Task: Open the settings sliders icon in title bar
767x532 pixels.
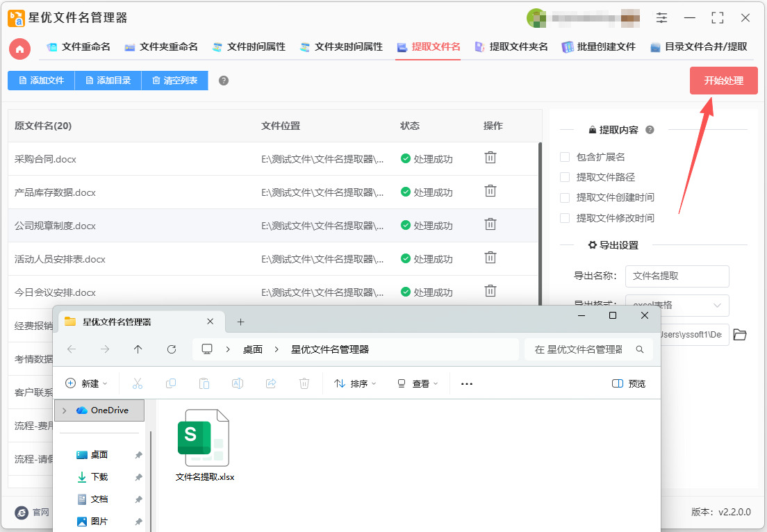Action: 661,18
